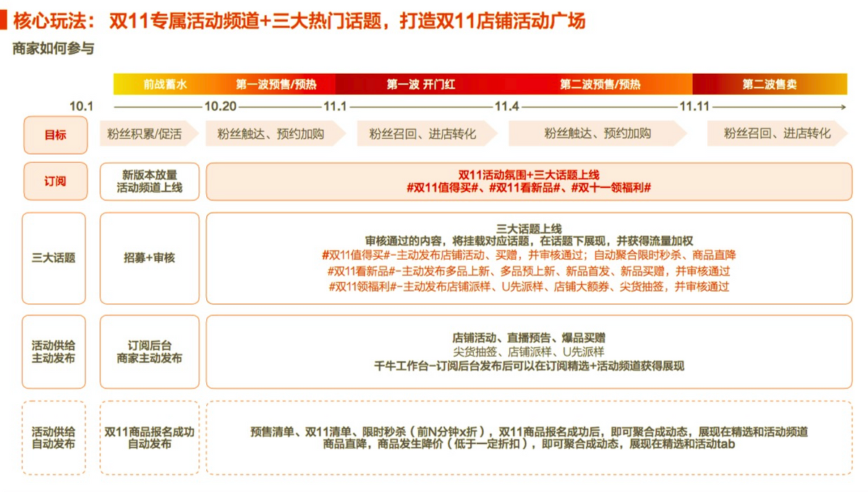Click the 审核通过的内容 description line
Image resolution: width=868 pixels, height=492 pixels.
(529, 240)
